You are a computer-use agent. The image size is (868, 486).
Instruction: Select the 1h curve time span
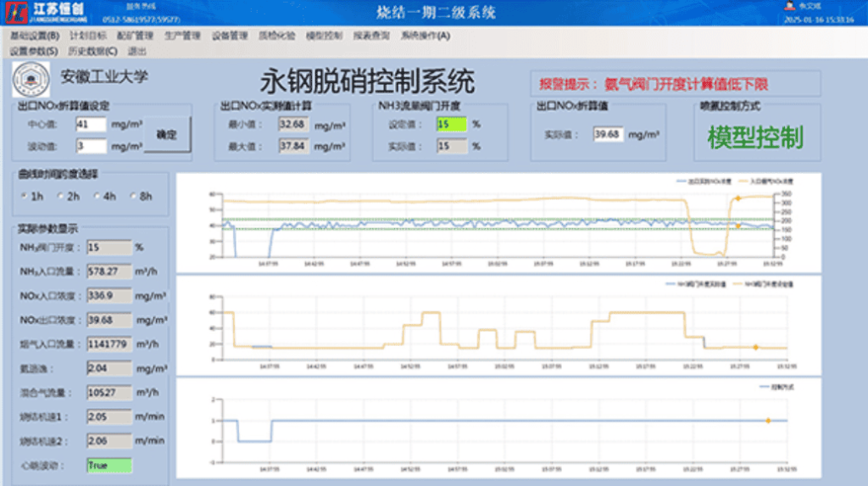tap(24, 197)
